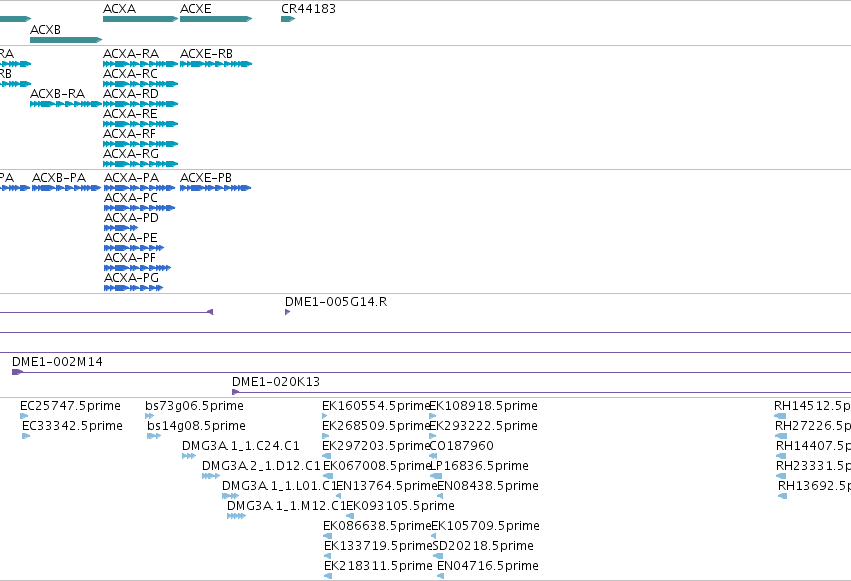Select the LP16836.5prime EST label

tap(479, 466)
